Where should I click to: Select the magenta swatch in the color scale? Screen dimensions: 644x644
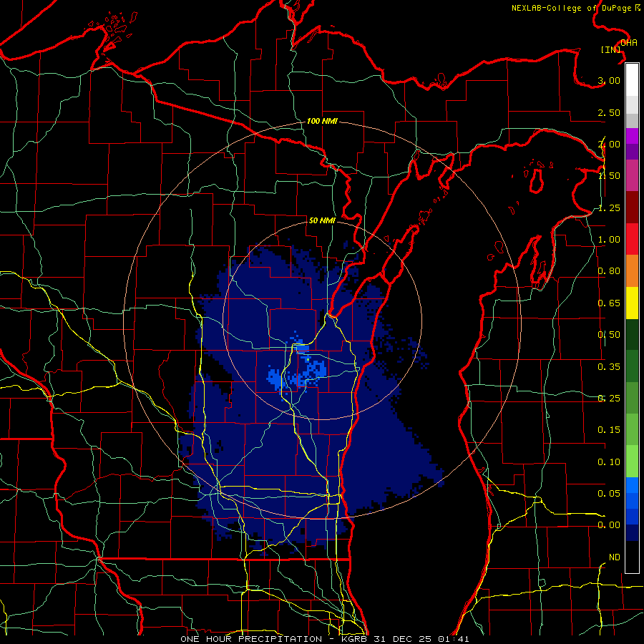[x=632, y=136]
